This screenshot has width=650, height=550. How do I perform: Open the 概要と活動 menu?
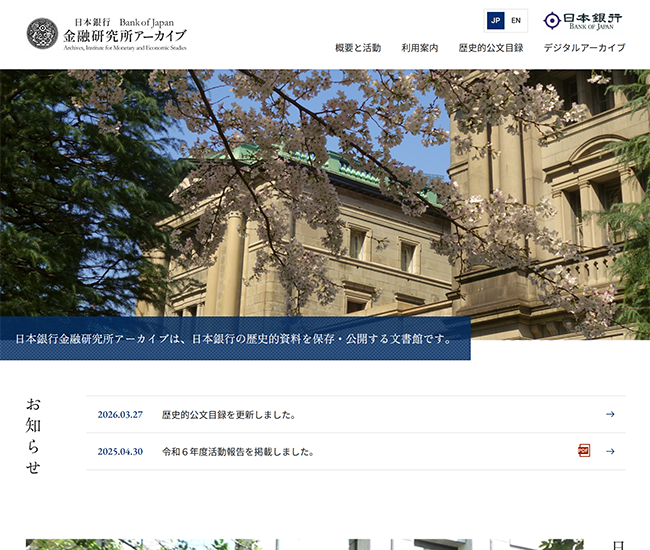(x=358, y=48)
